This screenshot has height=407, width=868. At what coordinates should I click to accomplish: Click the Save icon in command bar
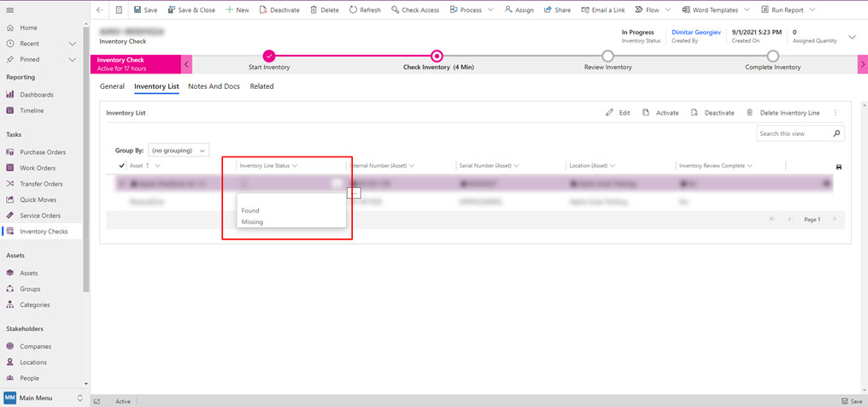(138, 10)
